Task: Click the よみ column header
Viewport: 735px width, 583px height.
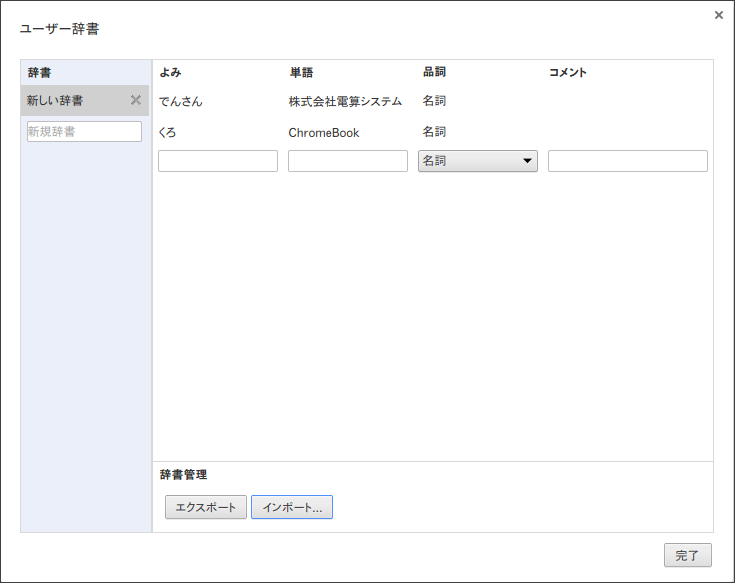Action: pyautogui.click(x=170, y=73)
